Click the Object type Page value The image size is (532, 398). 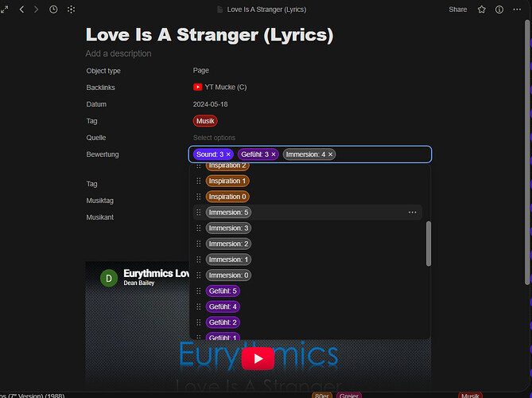click(201, 71)
